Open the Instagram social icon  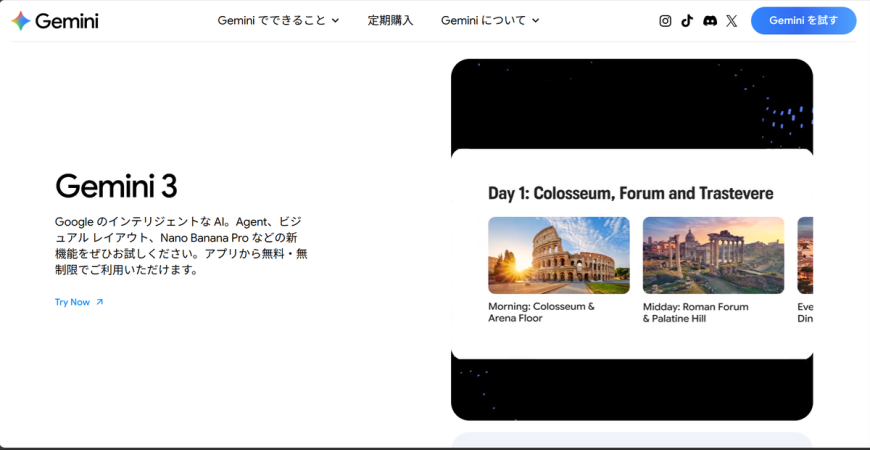tap(666, 21)
